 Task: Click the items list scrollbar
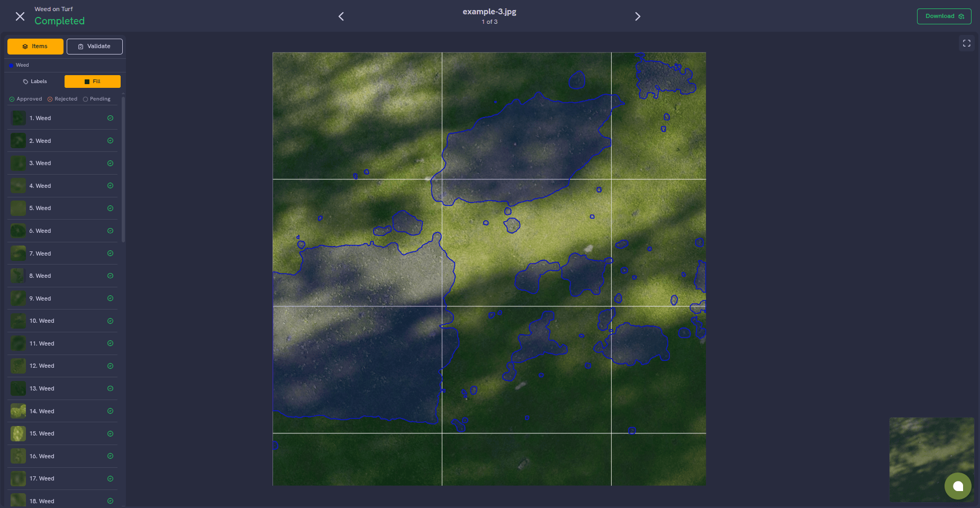coord(123,169)
